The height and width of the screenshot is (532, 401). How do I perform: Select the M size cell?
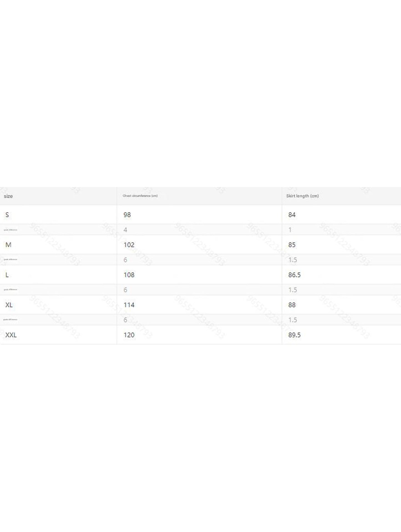tap(8, 245)
